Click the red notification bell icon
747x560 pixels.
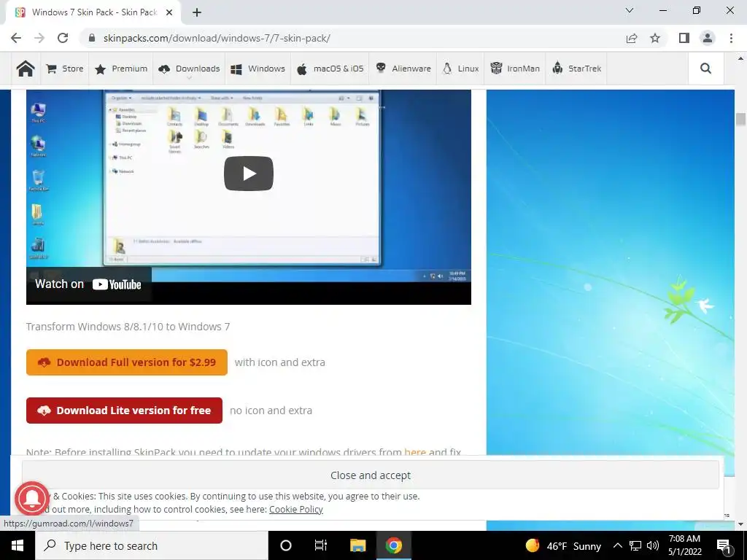click(32, 499)
